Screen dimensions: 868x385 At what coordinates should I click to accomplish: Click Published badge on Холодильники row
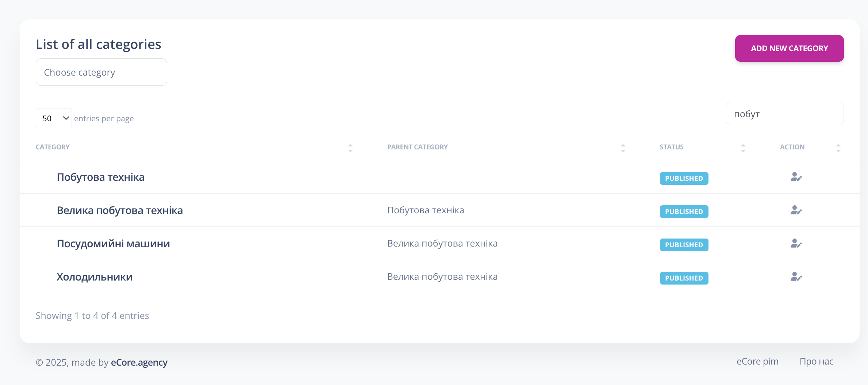pos(684,278)
